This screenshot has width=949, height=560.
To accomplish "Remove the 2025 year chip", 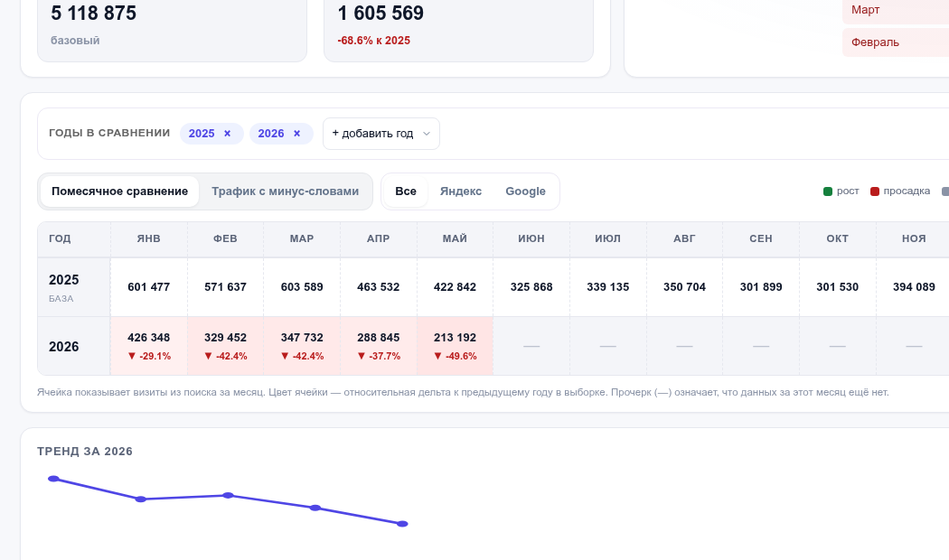I will (228, 134).
